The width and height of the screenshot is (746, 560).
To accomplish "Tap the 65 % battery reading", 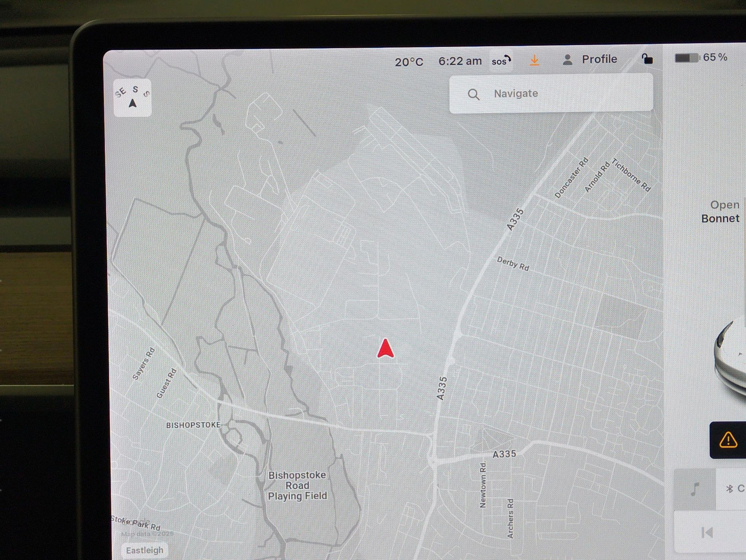I will pos(715,57).
